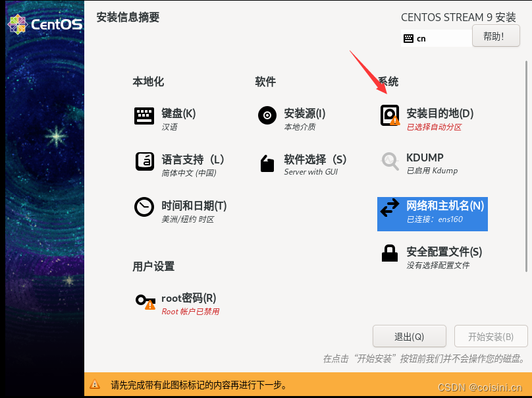This screenshot has height=398, width=532.
Task: Click the orange warning message text
Action: (199, 385)
